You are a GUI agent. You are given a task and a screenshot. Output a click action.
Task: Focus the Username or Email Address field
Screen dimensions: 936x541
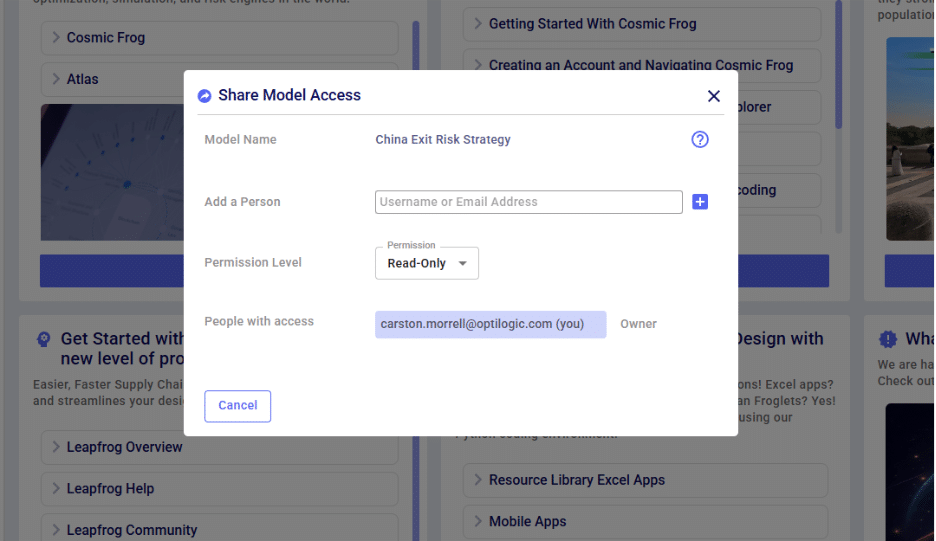528,202
